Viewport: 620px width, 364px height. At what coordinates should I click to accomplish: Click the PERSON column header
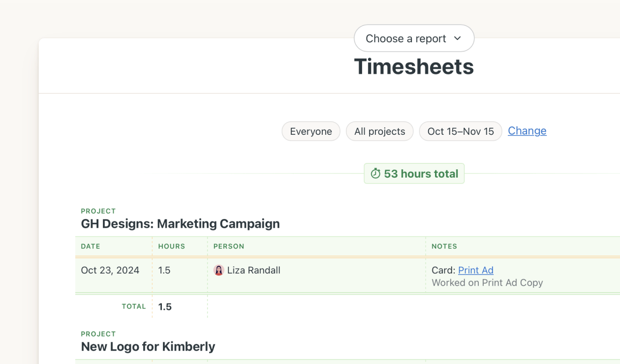pyautogui.click(x=229, y=246)
